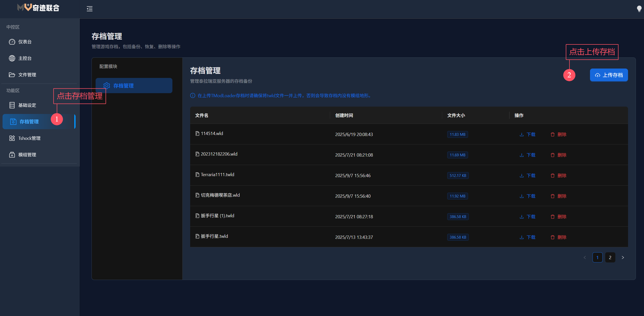Click download icon for Terraria1111.twld
Viewport: 644px width, 316px height.
pyautogui.click(x=522, y=176)
